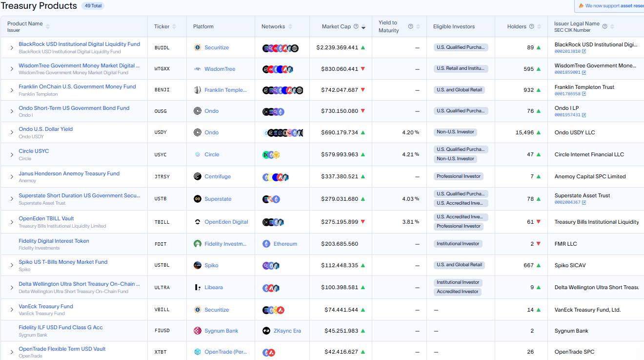Click the network icons cluster in BUIDL row
Screen dimensions: 644x360
281,48
